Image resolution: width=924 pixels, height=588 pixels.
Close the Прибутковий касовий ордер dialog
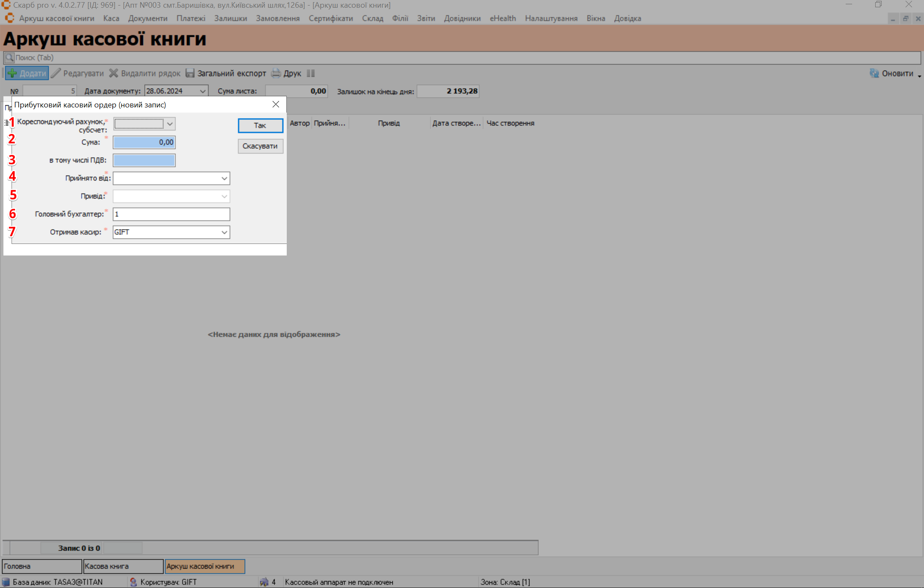coord(276,104)
